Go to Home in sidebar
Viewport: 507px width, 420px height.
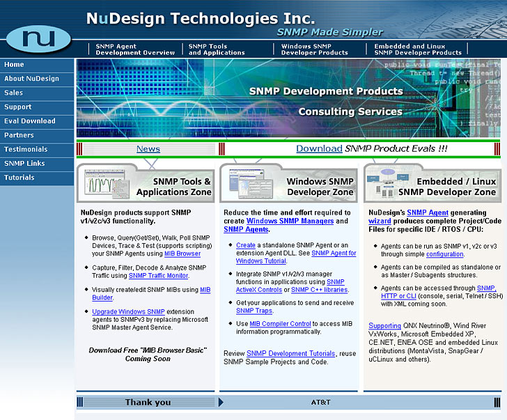37,65
